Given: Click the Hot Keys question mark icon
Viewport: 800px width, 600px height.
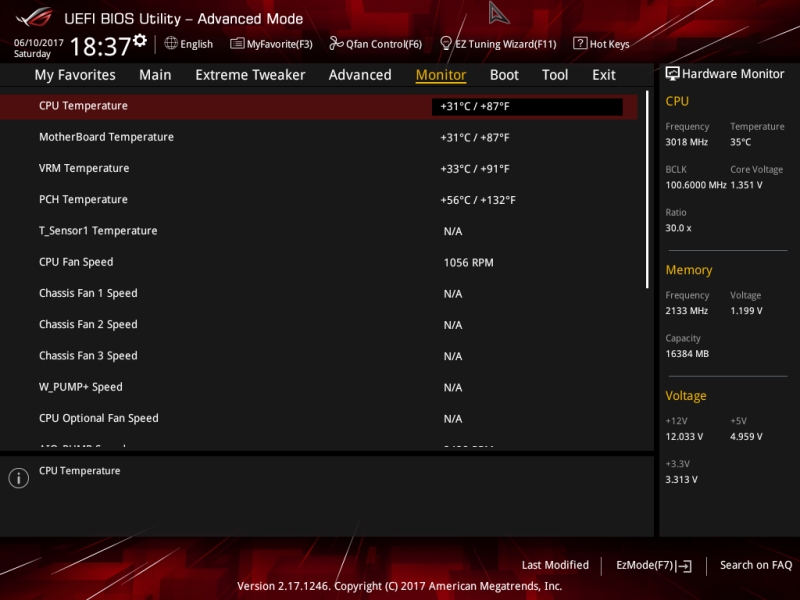Looking at the screenshot, I should pos(580,43).
